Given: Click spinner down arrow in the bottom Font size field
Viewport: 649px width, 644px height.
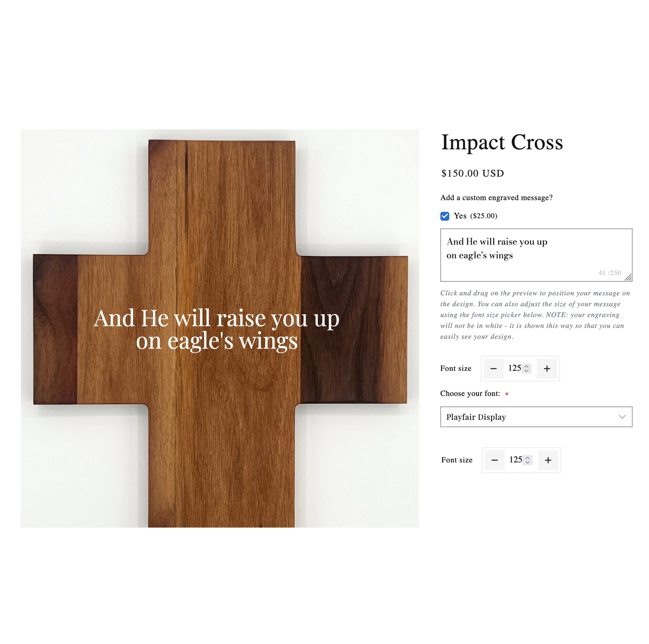Looking at the screenshot, I should [x=527, y=463].
